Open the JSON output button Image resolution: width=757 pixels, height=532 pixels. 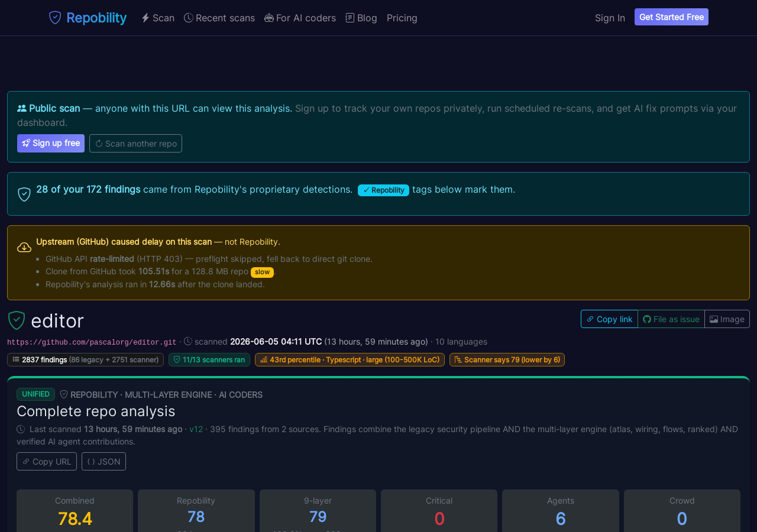pos(103,462)
